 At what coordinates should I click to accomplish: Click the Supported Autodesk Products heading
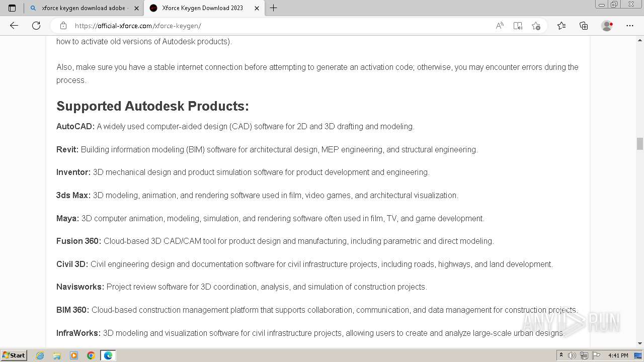[152, 106]
